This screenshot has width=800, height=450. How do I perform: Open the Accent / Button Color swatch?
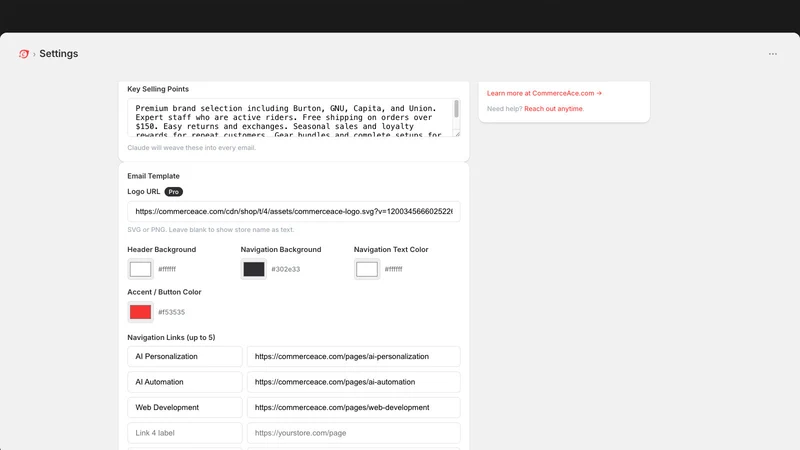[x=140, y=312]
